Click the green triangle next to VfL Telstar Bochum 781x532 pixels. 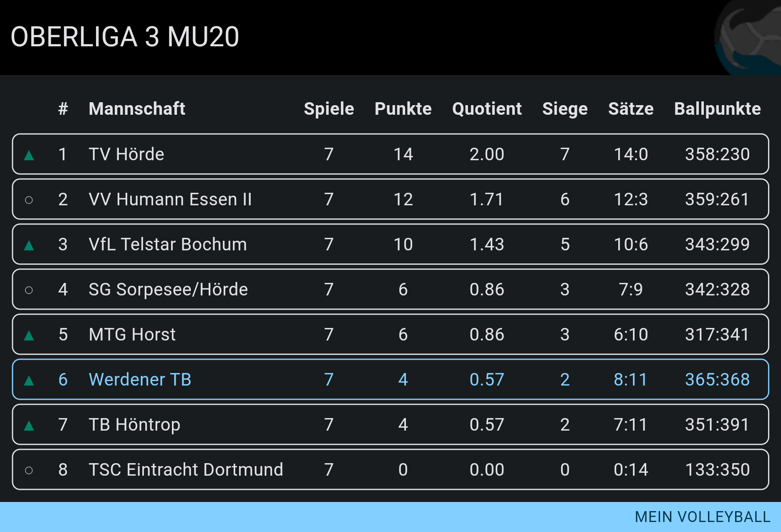tap(29, 245)
